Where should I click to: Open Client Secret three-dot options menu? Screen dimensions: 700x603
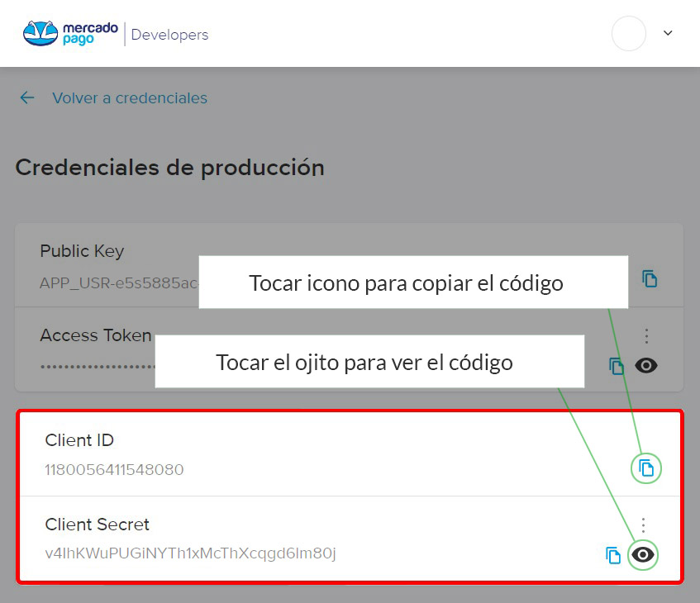click(x=644, y=525)
